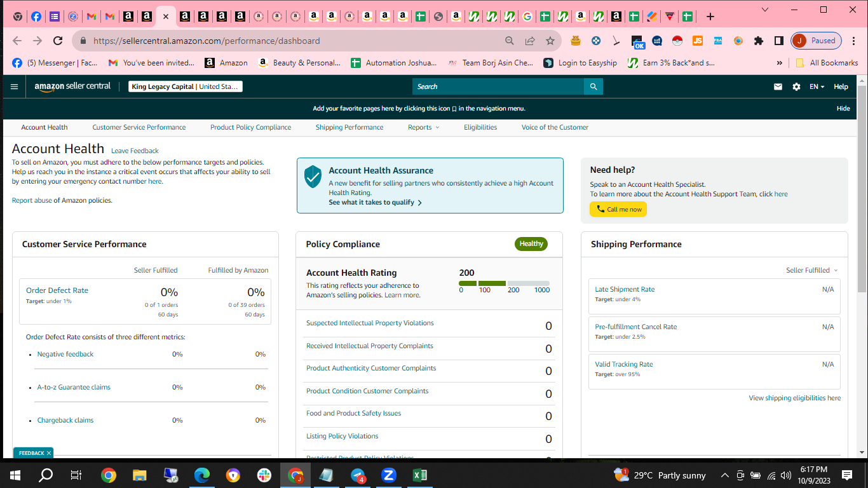
Task: Hide the favorite pages banner
Action: tap(843, 109)
